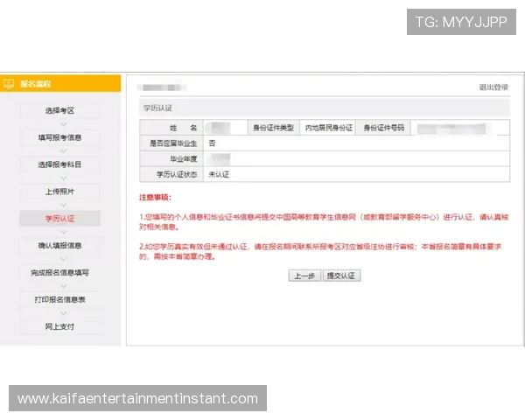This screenshot has width=525, height=420.
Task: Click the chevron below 学历认证 step
Action: point(63,232)
